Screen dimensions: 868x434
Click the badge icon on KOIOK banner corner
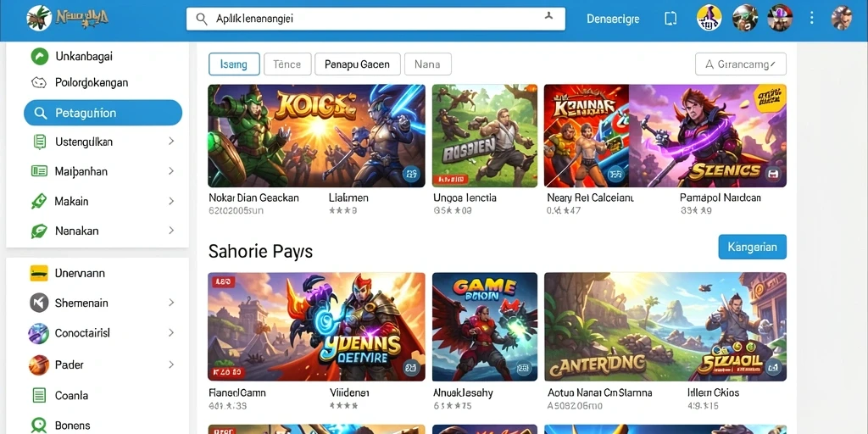(x=411, y=175)
